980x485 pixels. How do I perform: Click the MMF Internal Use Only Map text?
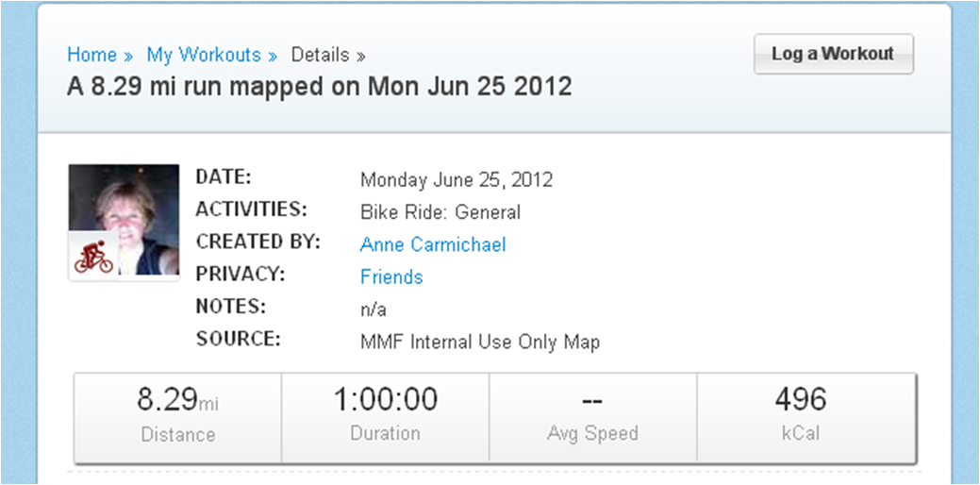(x=480, y=342)
